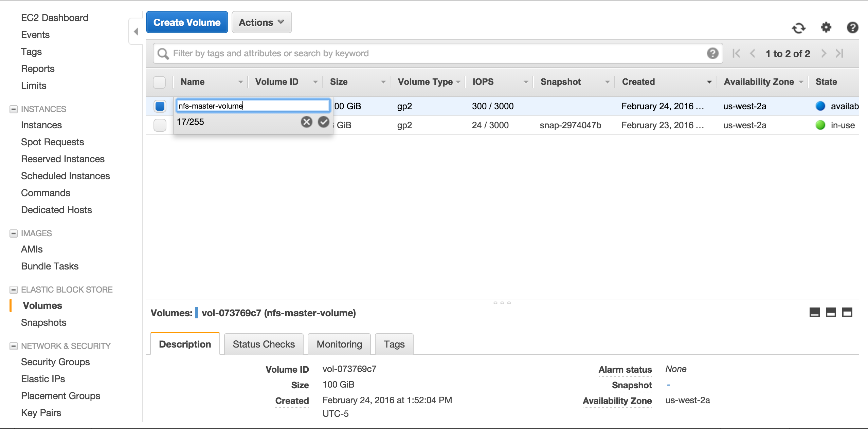868x429 pixels.
Task: Go to Instances page
Action: point(41,125)
